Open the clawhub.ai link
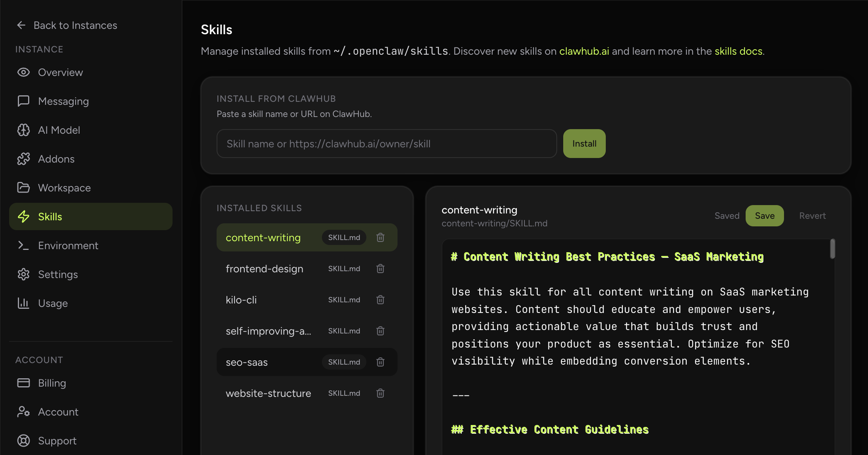The image size is (868, 455). tap(584, 51)
